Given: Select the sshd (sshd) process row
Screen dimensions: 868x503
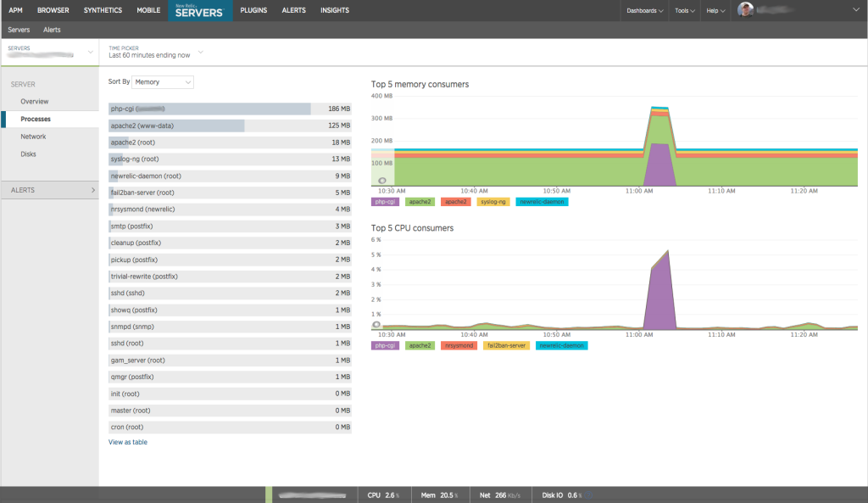Looking at the screenshot, I should [230, 293].
